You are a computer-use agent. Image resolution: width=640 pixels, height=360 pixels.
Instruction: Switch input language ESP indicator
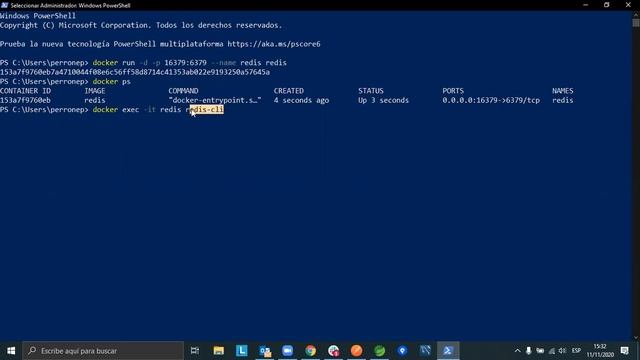tap(576, 351)
